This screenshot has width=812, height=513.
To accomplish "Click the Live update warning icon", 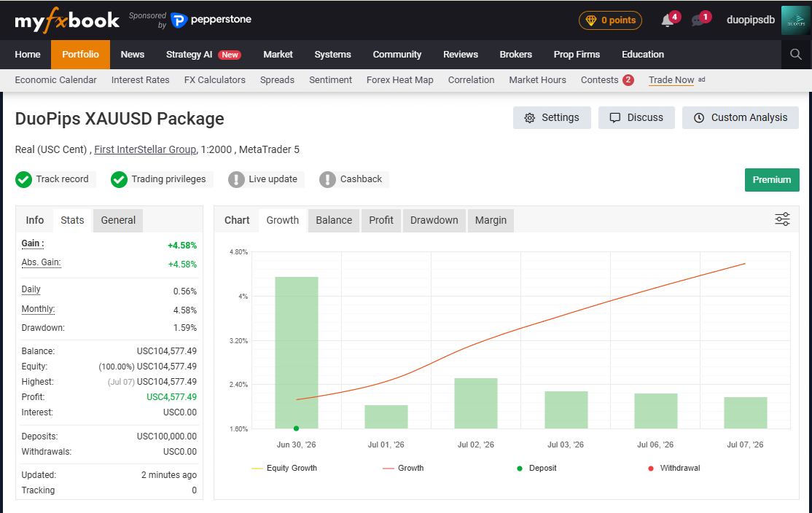I will 236,180.
